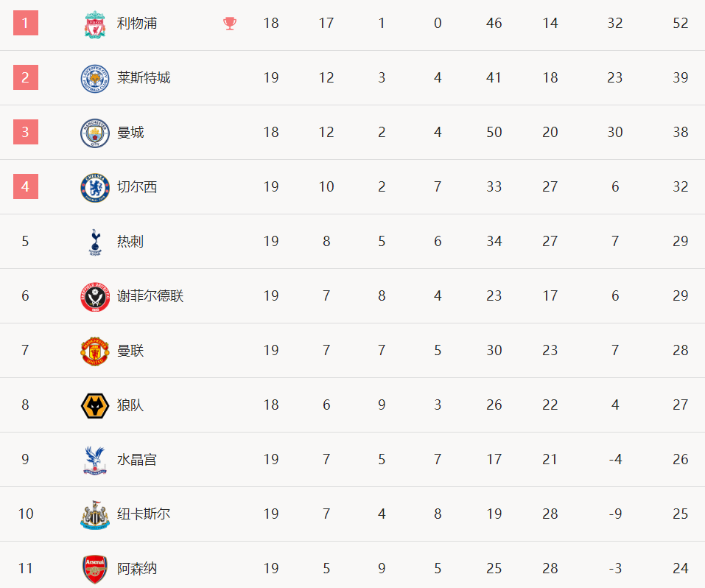Click the Crystal Palace eagle crest

pos(95,460)
